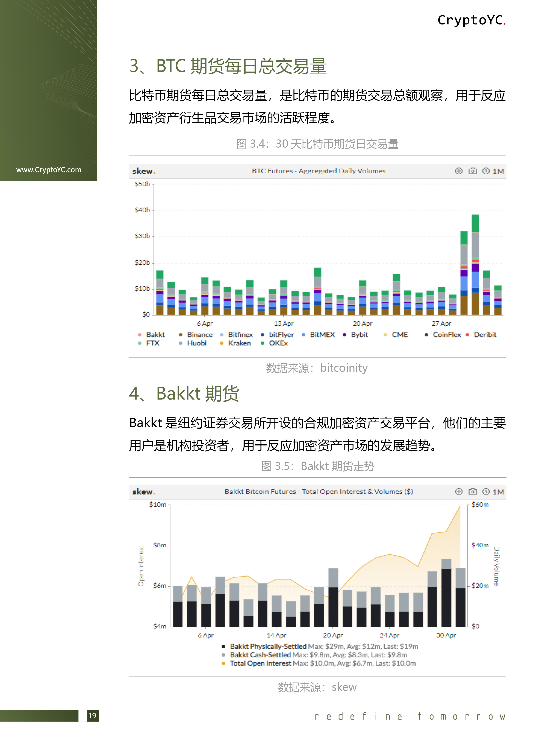Toggle the BitMEX series in the legend
The width and height of the screenshot is (534, 756).
pyautogui.click(x=318, y=334)
